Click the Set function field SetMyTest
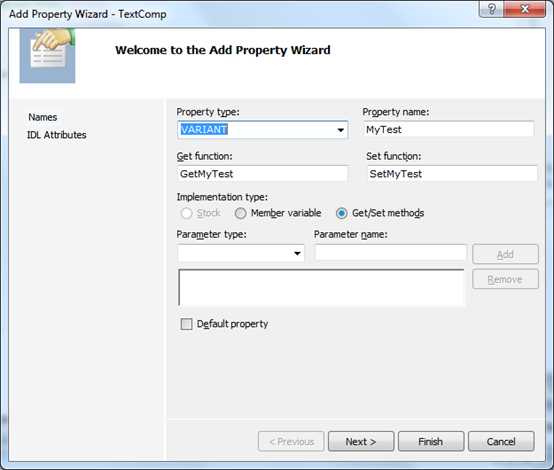Viewport: 554px width, 470px height. point(452,174)
